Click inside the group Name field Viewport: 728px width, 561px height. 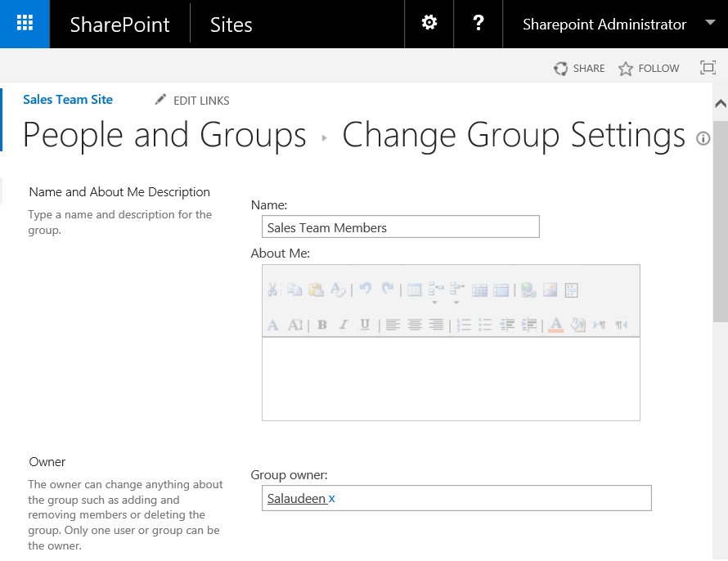pos(400,227)
